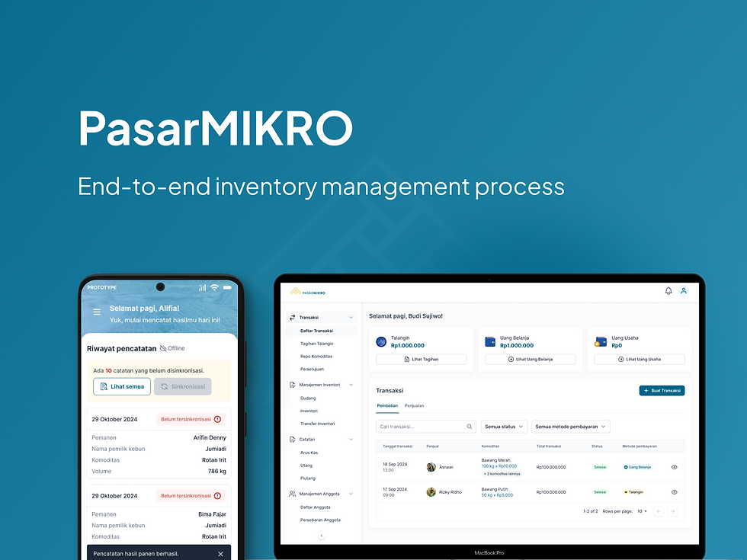This screenshot has height=560, width=747.
Task: Click the Cari transaksi search field
Action: pos(425,427)
